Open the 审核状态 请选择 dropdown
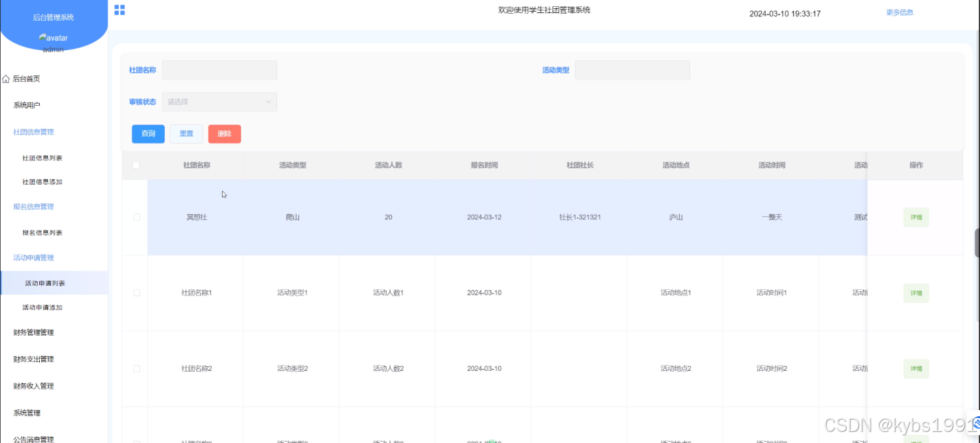 pos(220,102)
